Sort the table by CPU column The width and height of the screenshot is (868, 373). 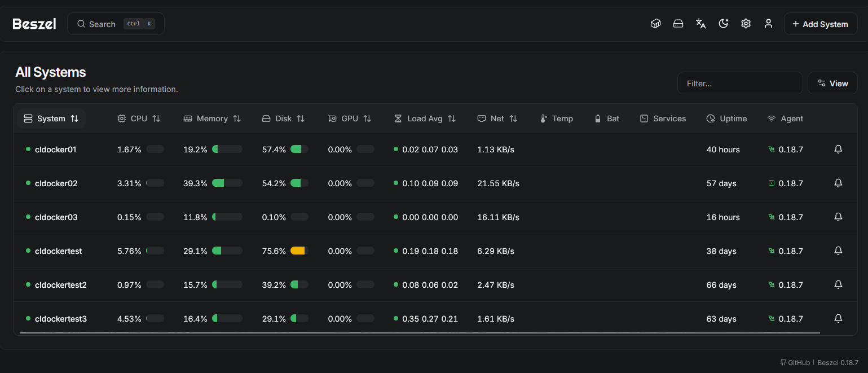139,119
